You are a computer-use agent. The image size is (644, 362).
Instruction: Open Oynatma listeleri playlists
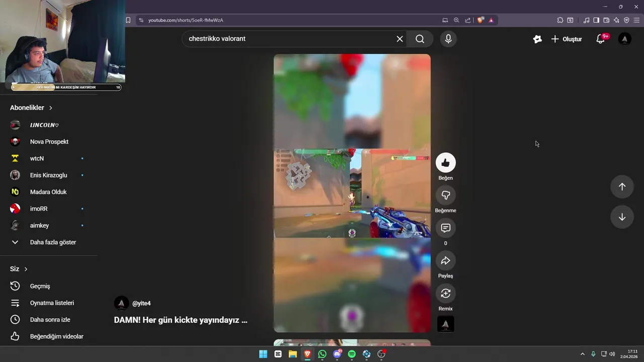[x=48, y=303]
